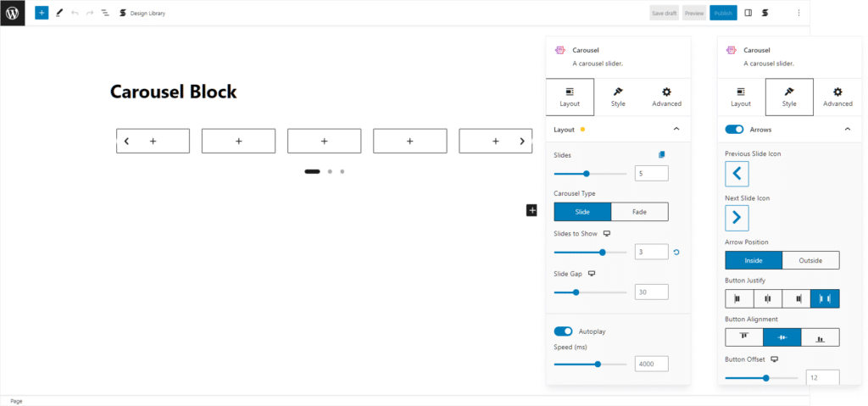
Task: Click the WordPress logo icon
Action: [13, 13]
